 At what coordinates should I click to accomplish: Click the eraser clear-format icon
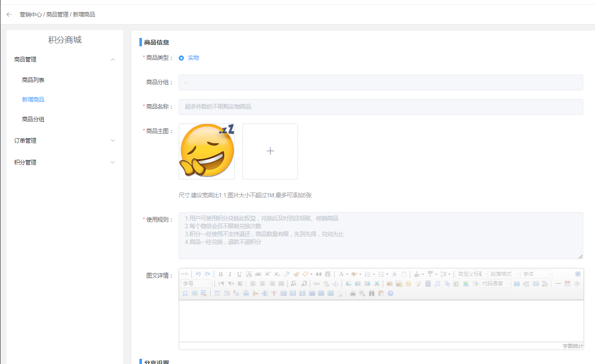(x=287, y=274)
